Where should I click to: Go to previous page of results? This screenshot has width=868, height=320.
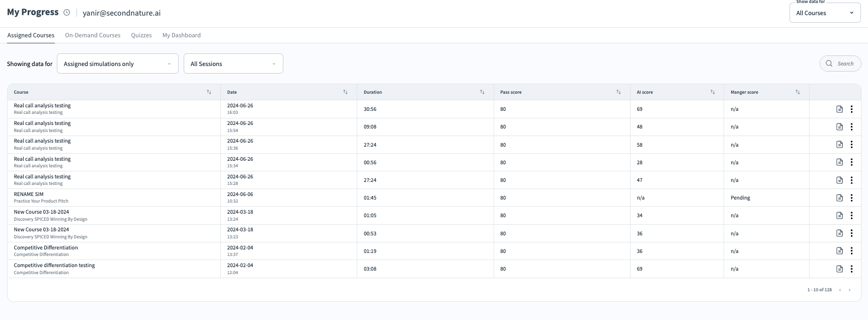[840, 290]
